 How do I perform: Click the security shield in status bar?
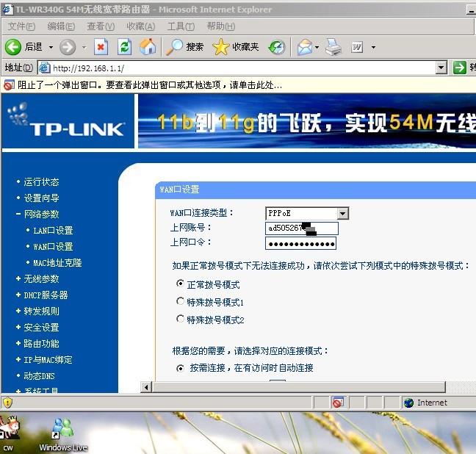7,403
